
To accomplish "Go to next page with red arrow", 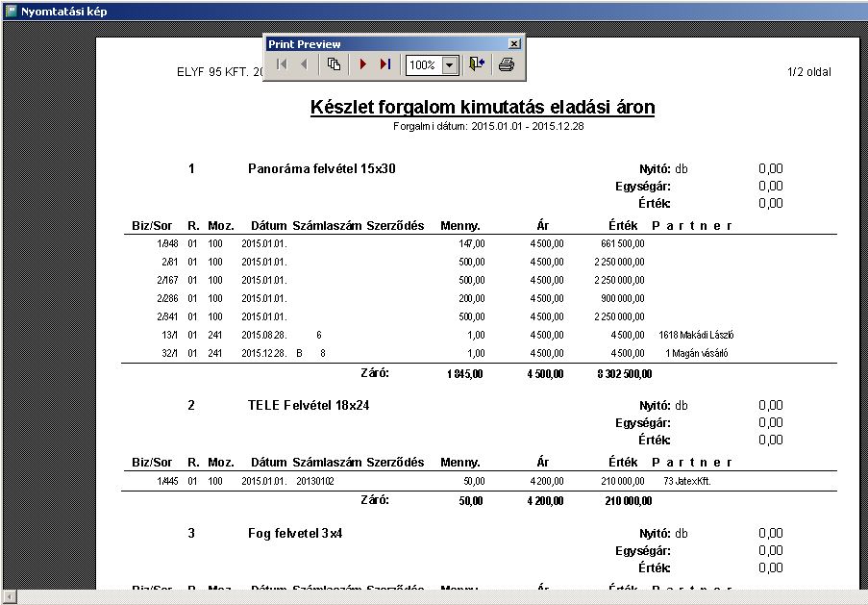I will (x=362, y=64).
